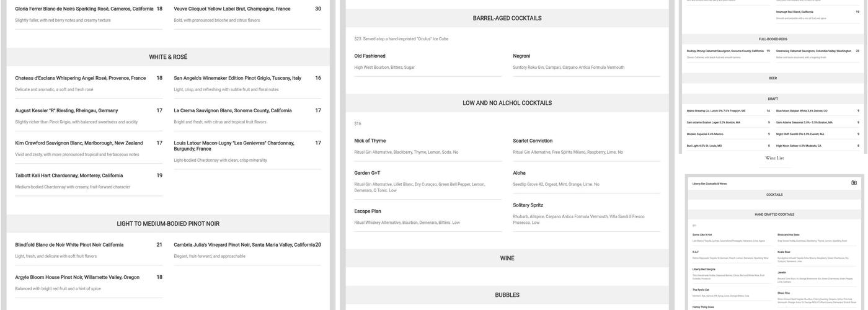The image size is (868, 310).
Task: Select Veuve Clicquot Yellow Label Brut
Action: pyautogui.click(x=232, y=9)
